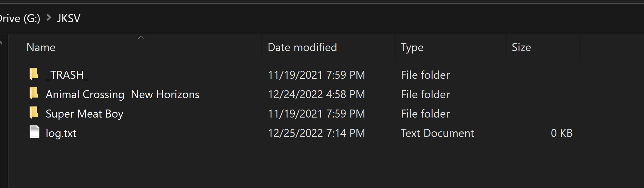Select Animal Crossing New Horizons name text
This screenshot has width=644, height=188.
(x=122, y=94)
